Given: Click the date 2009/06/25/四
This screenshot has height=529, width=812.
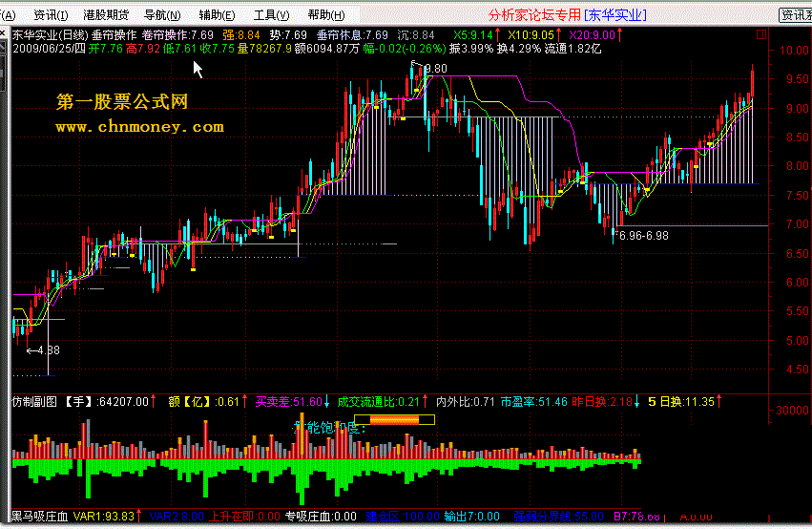Looking at the screenshot, I should click(x=49, y=49).
